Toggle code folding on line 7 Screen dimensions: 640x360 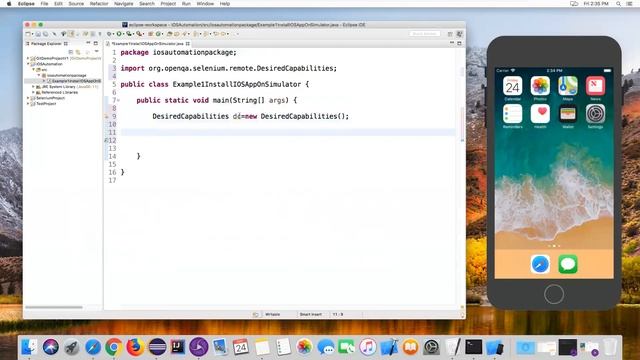118,100
